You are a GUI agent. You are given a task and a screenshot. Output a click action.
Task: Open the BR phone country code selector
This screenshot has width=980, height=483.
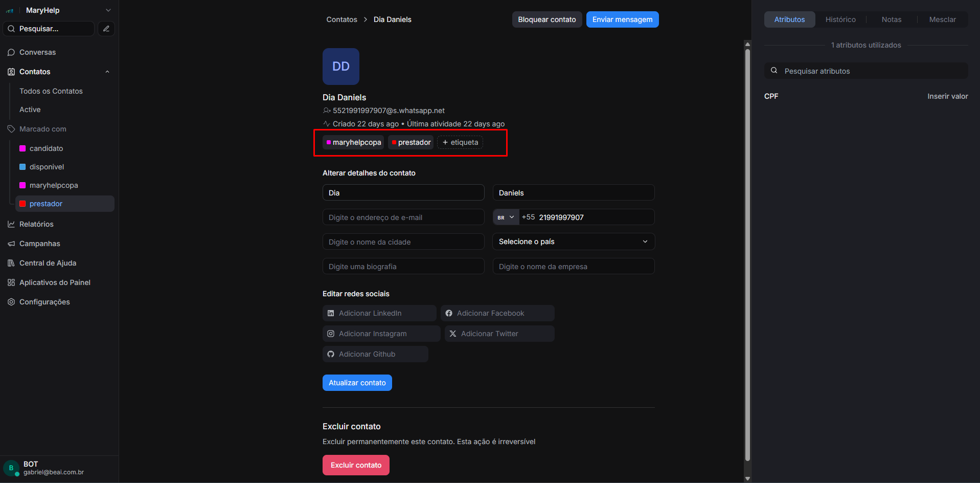pos(506,217)
